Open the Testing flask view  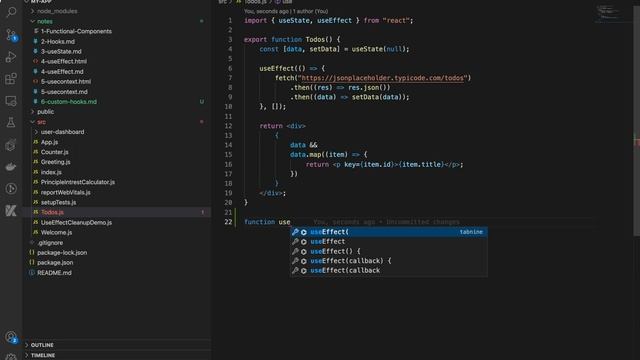tap(11, 122)
